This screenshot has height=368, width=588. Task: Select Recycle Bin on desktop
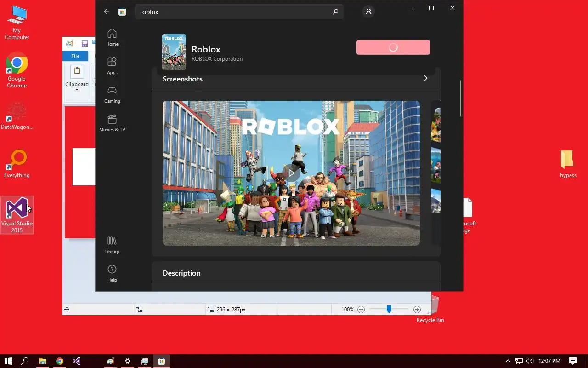[430, 309]
